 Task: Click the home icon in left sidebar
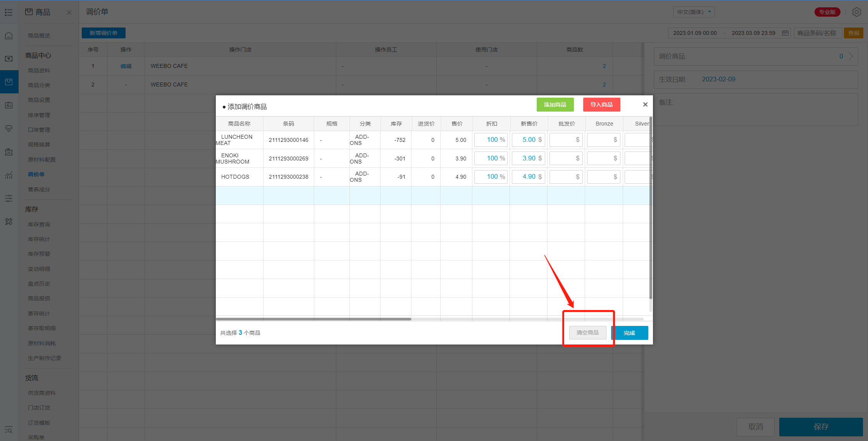(x=9, y=36)
